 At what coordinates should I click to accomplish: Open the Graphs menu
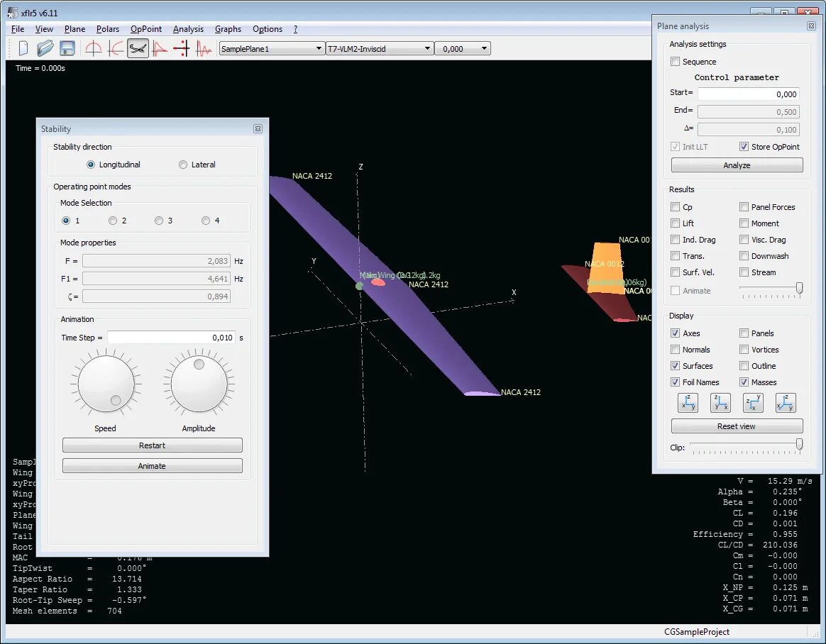point(228,29)
